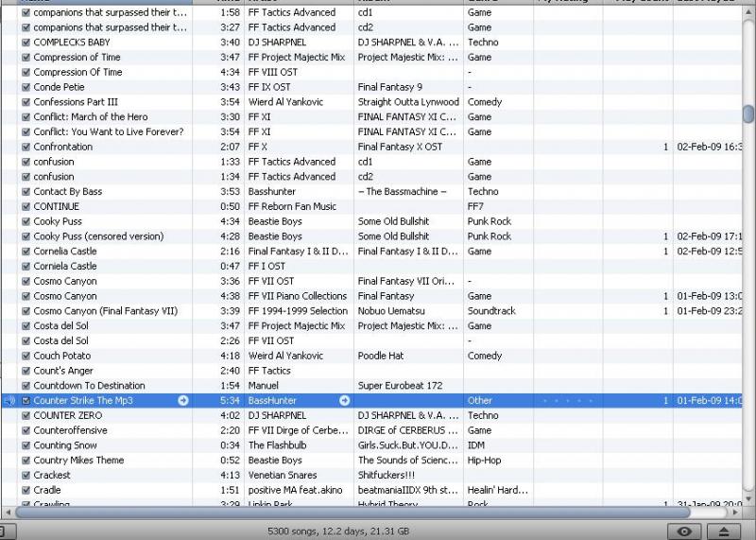This screenshot has height=540, width=756.
Task: Click positive MA feat.akino artist cell
Action: click(x=295, y=490)
